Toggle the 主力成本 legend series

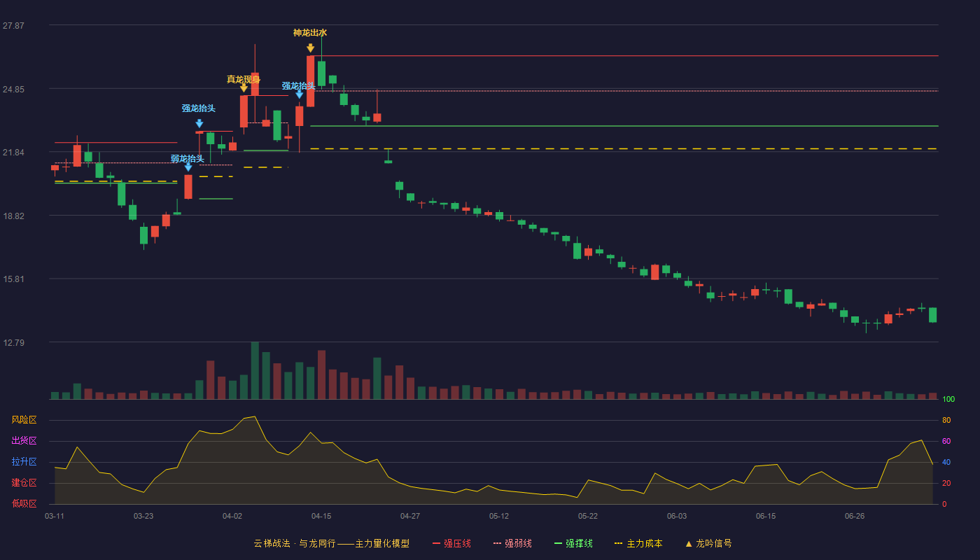(x=638, y=544)
